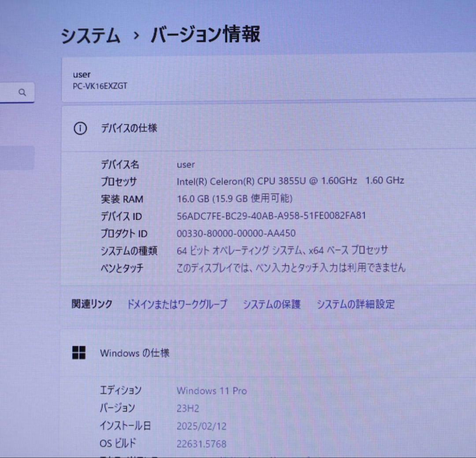
Task: Select the 64 ビット system type value
Action: pyautogui.click(x=283, y=250)
